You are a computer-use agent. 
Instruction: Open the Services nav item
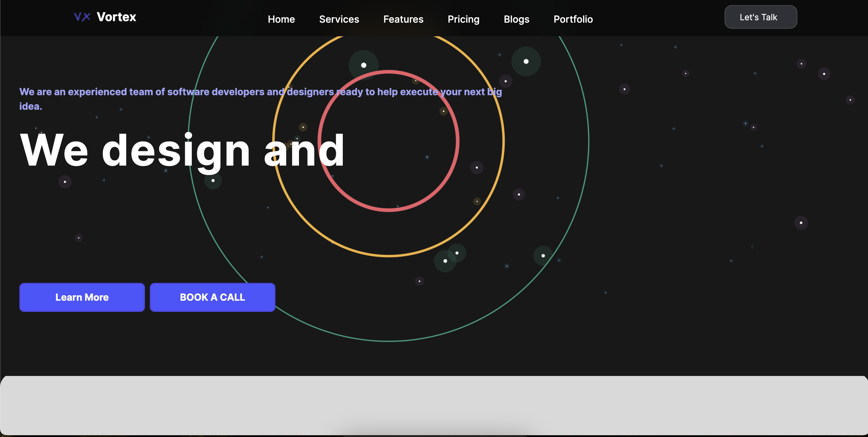[x=339, y=19]
